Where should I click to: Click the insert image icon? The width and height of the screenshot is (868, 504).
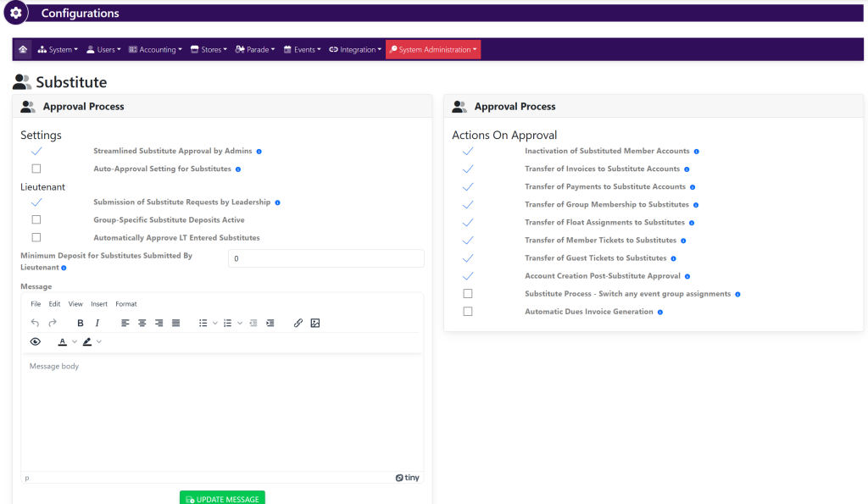[x=315, y=323]
